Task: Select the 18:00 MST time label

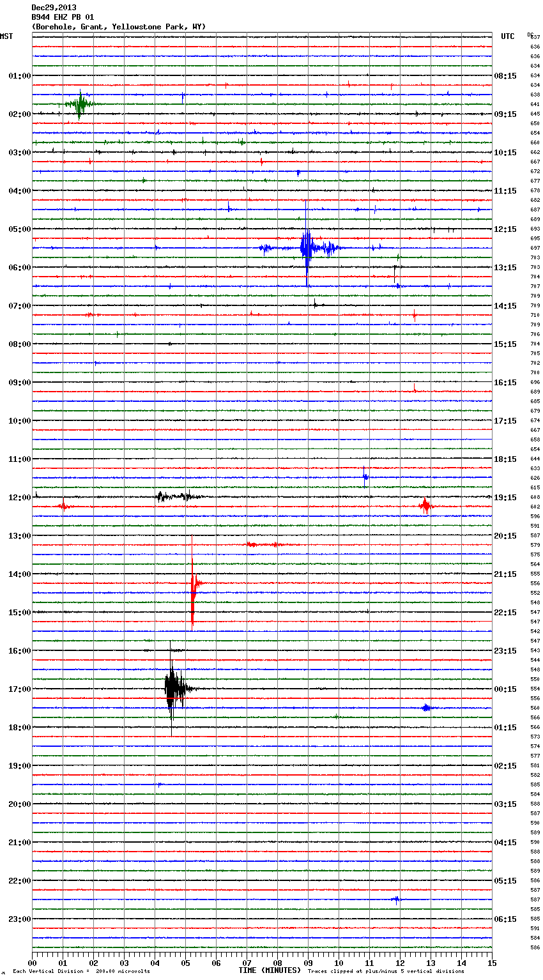Action: [19, 728]
